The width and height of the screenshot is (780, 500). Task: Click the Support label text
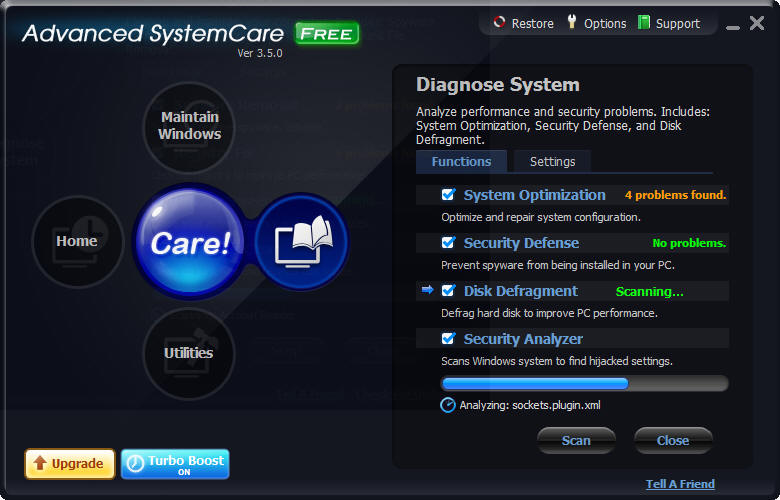pyautogui.click(x=678, y=23)
